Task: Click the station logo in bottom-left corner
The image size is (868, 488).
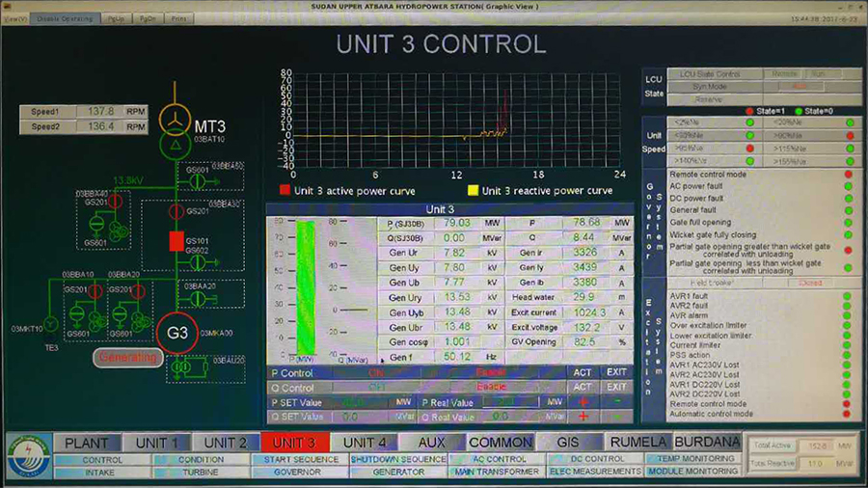Action: pos(29,457)
